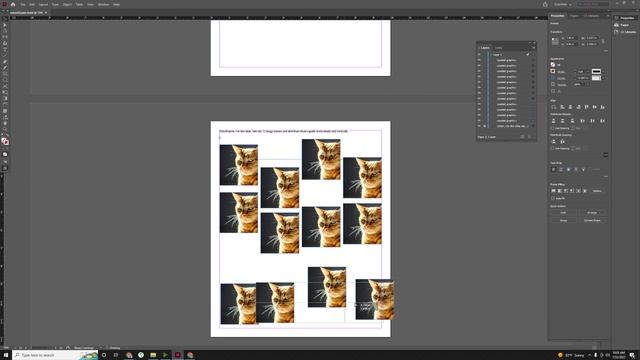This screenshot has height=360, width=640.
Task: Open the Layers panel flyout menu
Action: (533, 48)
